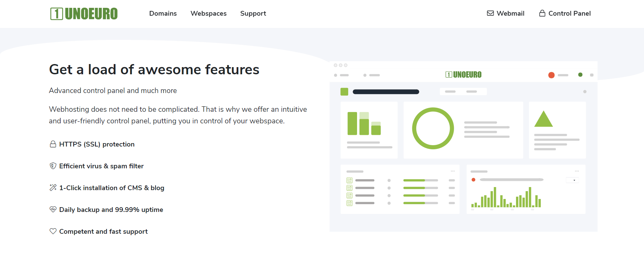
Task: Open the Domains menu
Action: (163, 13)
